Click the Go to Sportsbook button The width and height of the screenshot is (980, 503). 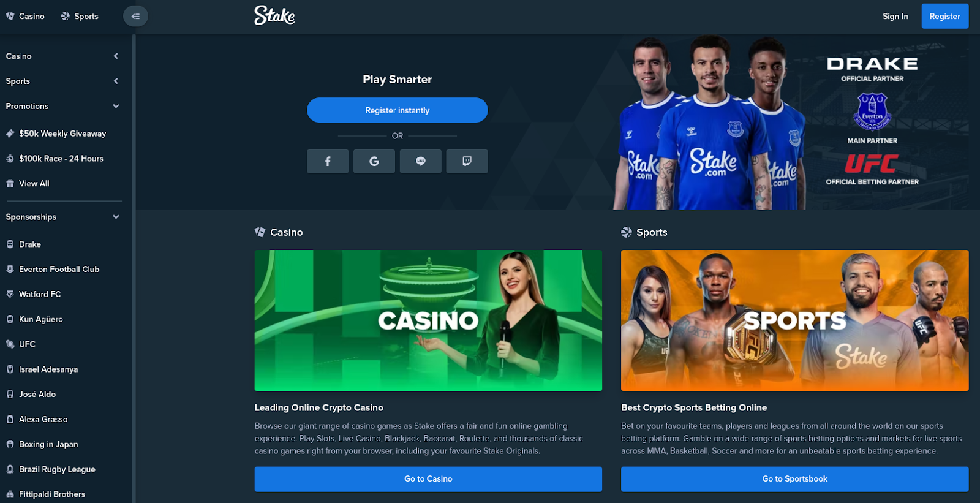coord(794,479)
